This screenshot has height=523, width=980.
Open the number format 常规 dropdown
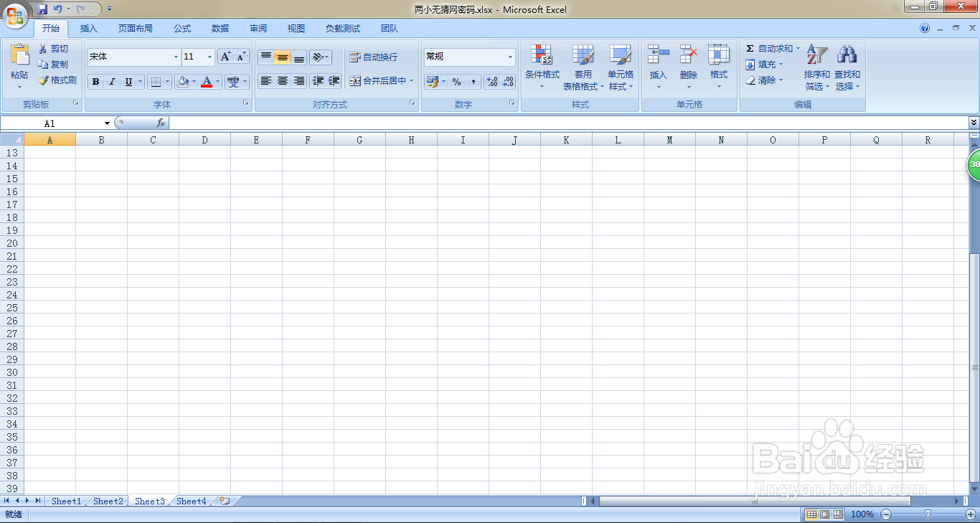coord(510,57)
